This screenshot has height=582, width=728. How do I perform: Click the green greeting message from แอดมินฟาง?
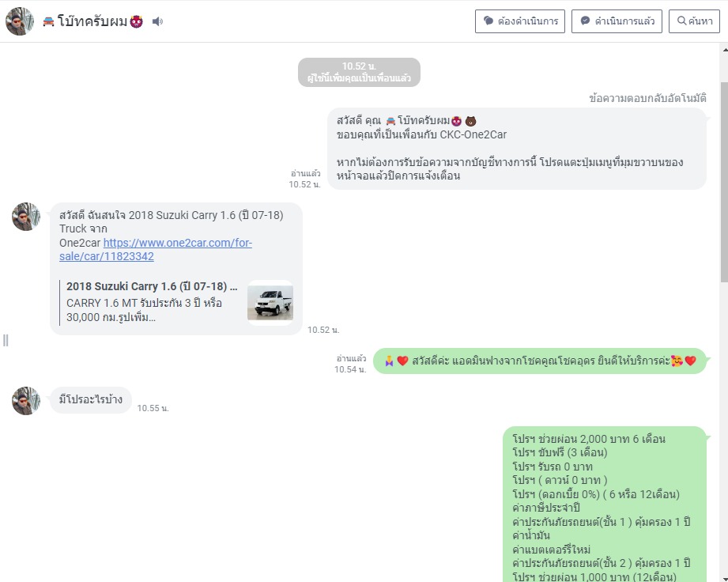(x=540, y=361)
